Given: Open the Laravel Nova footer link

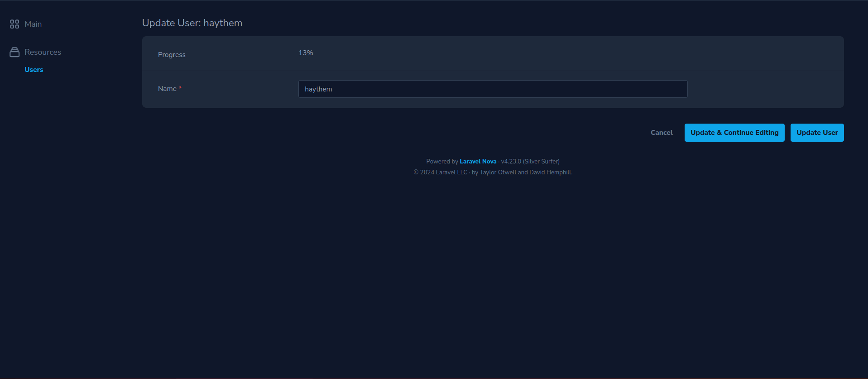Looking at the screenshot, I should (x=478, y=162).
